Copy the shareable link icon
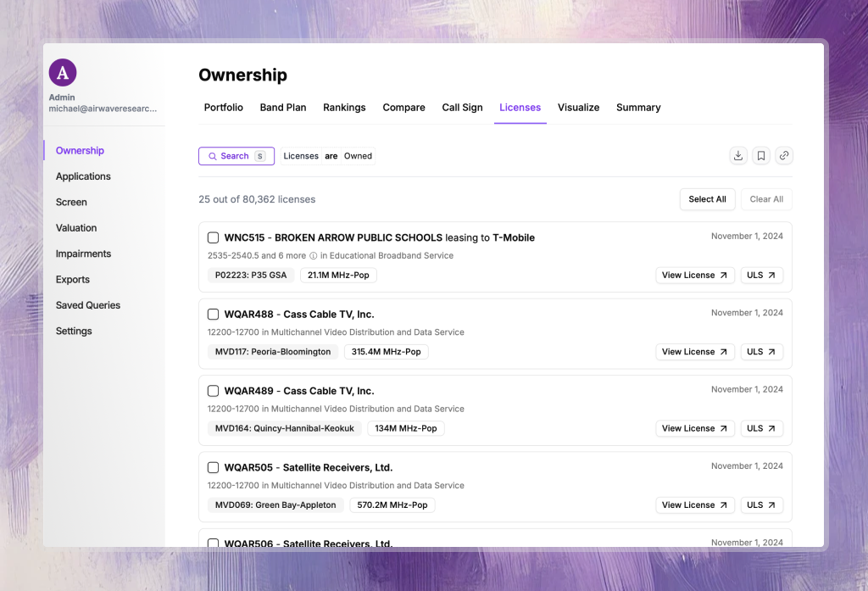The image size is (868, 591). pyautogui.click(x=783, y=156)
